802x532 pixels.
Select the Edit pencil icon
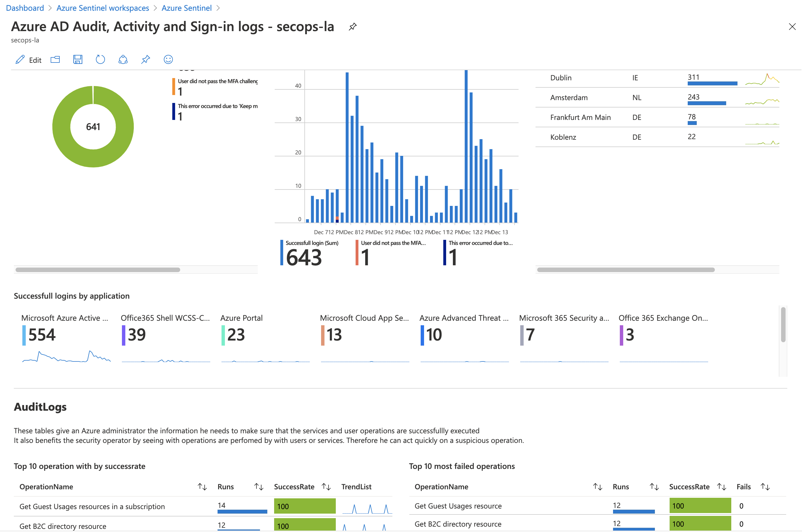point(20,59)
